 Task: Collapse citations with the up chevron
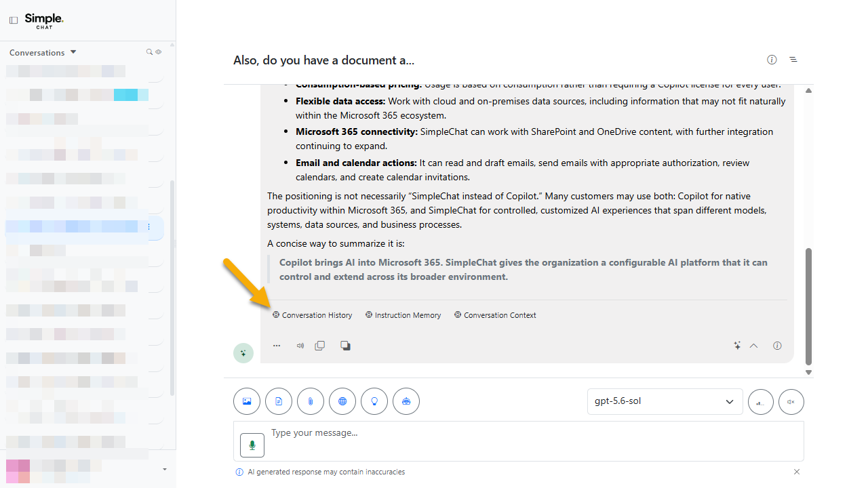point(753,346)
